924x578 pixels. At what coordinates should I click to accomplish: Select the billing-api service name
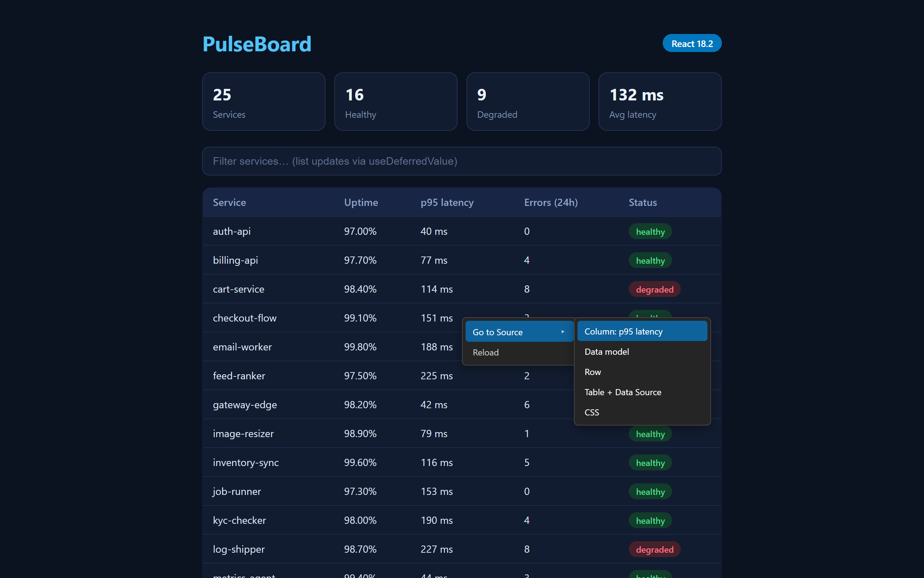(x=236, y=260)
